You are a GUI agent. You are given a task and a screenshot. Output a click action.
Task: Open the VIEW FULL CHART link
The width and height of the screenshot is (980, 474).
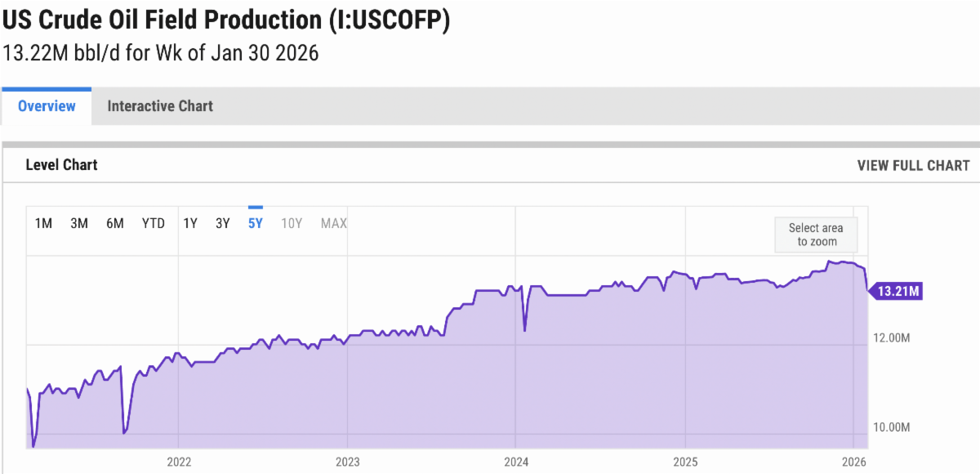coord(913,166)
